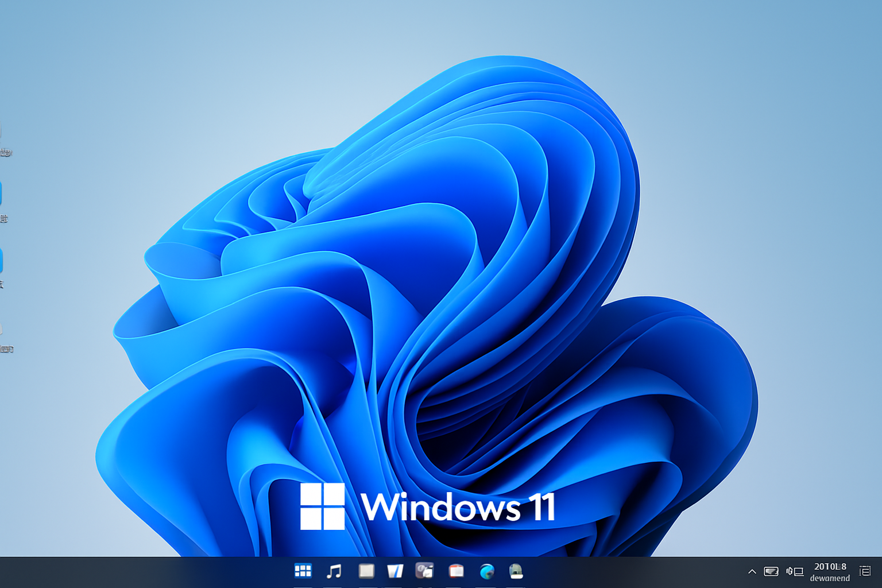Open the volume and display tray icon
882x588 pixels.
click(x=795, y=571)
